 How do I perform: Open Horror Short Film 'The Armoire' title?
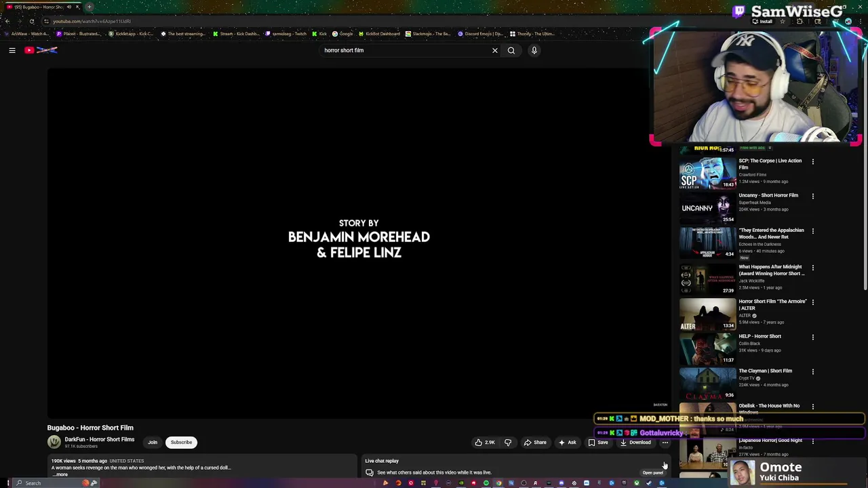click(772, 304)
